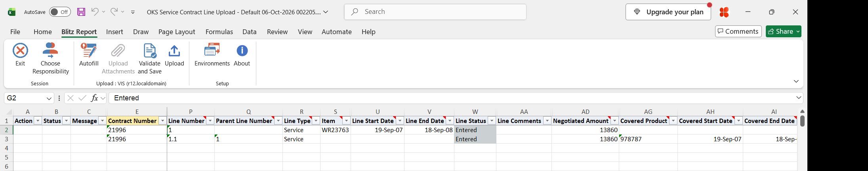Open the About info icon
Image resolution: width=868 pixels, height=171 pixels.
[242, 51]
